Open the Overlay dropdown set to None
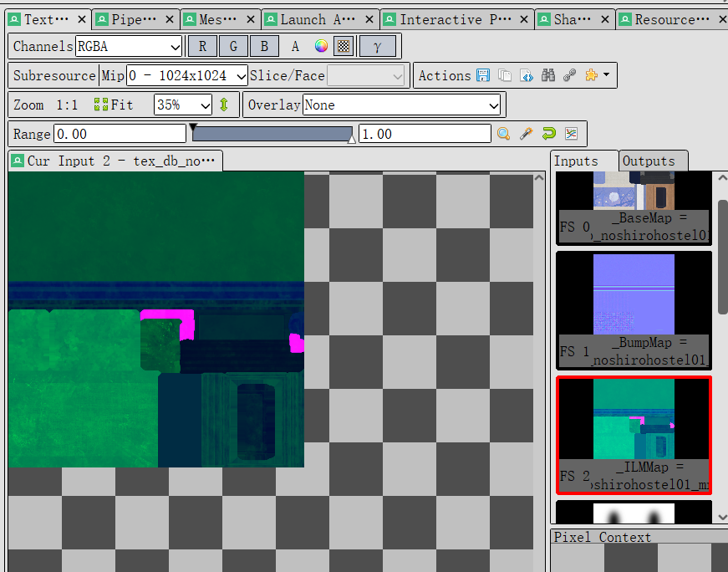The image size is (728, 572). point(401,105)
